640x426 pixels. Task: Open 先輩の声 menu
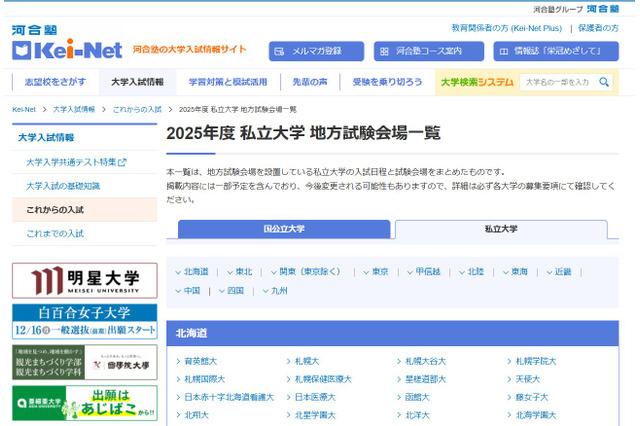tap(310, 82)
